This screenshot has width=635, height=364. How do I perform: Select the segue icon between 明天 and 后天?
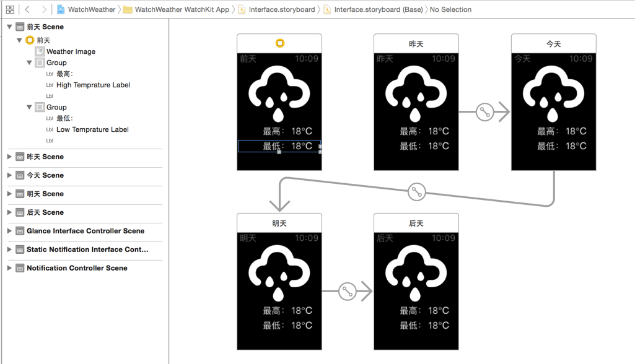pyautogui.click(x=348, y=291)
